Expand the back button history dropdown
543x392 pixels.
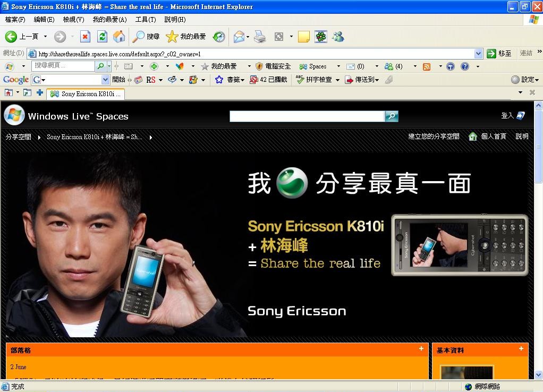[45, 36]
